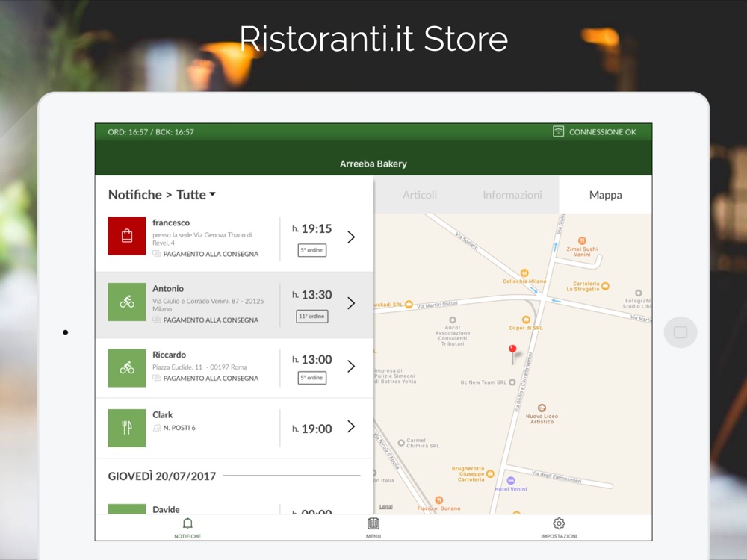Click N. POSTI 6 text
The height and width of the screenshot is (560, 747).
coord(179,428)
